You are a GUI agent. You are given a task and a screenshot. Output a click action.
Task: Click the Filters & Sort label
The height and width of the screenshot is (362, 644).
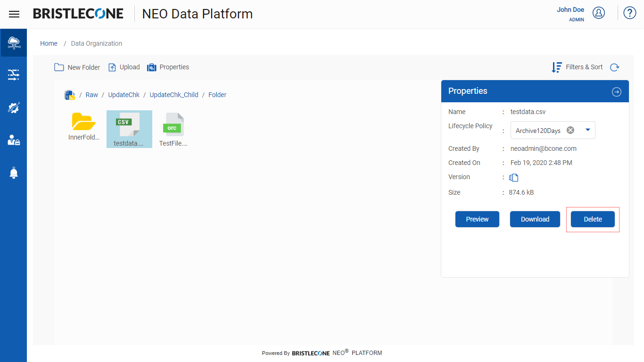click(584, 67)
